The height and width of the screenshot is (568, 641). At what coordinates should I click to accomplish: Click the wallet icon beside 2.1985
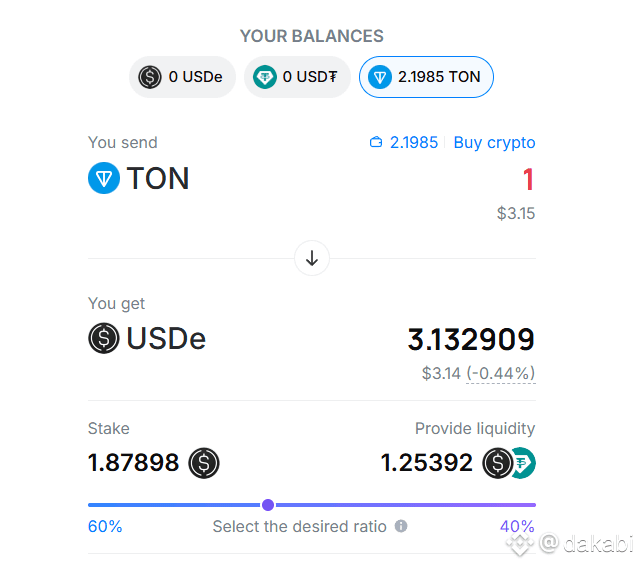click(376, 142)
